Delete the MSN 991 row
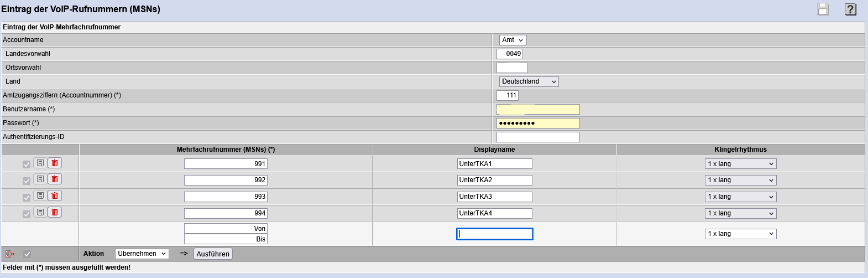 pos(55,163)
